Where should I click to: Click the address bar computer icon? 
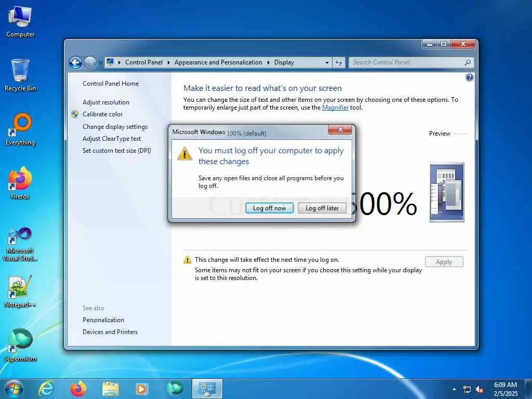pyautogui.click(x=110, y=62)
